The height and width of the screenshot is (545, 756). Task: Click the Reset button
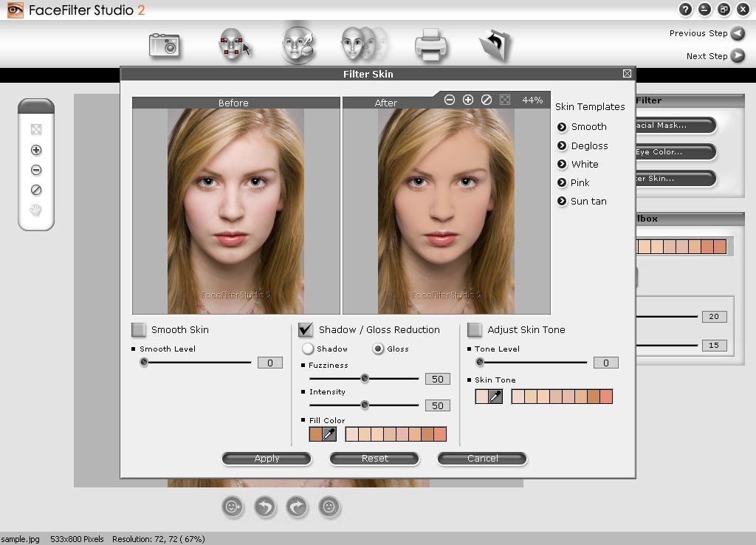[374, 459]
